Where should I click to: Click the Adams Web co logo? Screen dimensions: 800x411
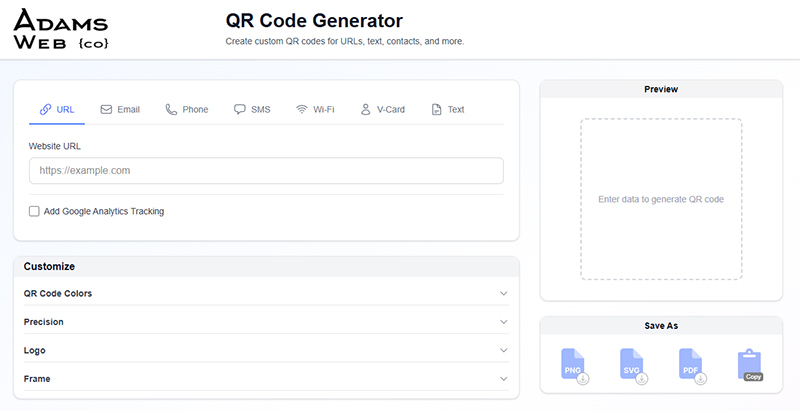(62, 29)
